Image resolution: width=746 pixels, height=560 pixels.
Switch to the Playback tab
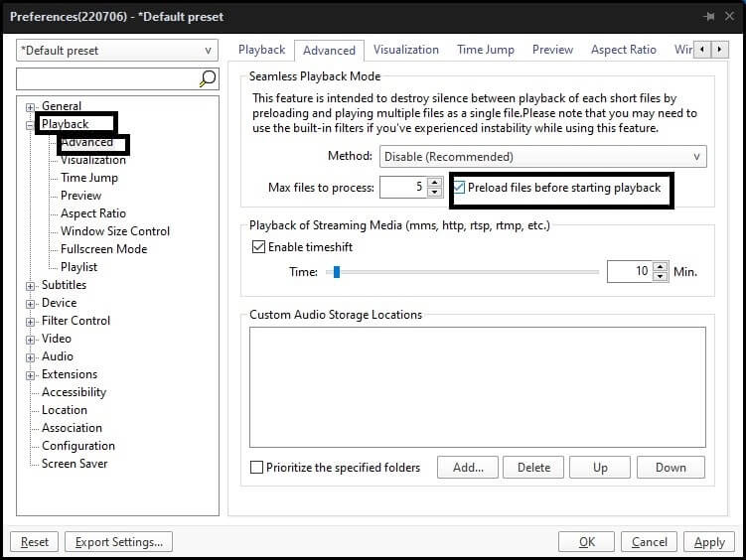[x=261, y=50]
